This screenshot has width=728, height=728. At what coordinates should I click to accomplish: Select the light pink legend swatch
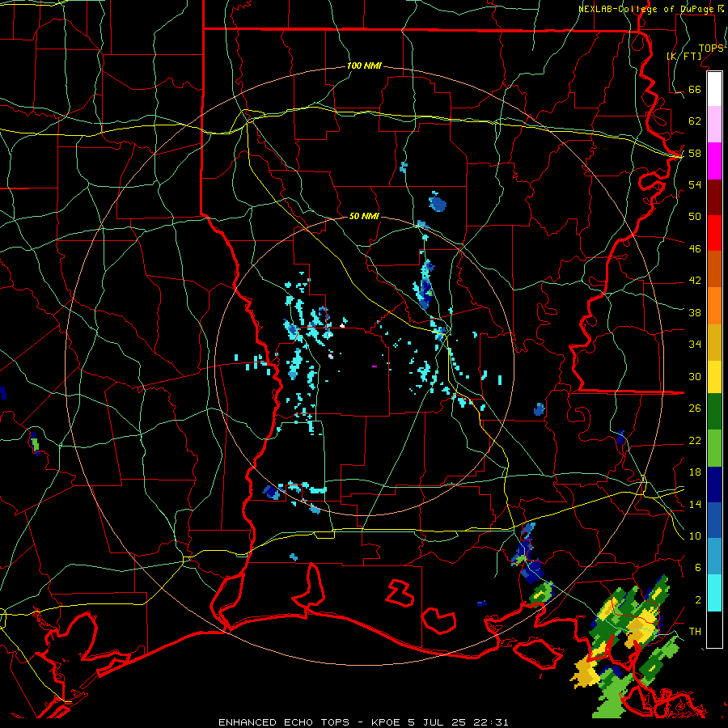714,125
